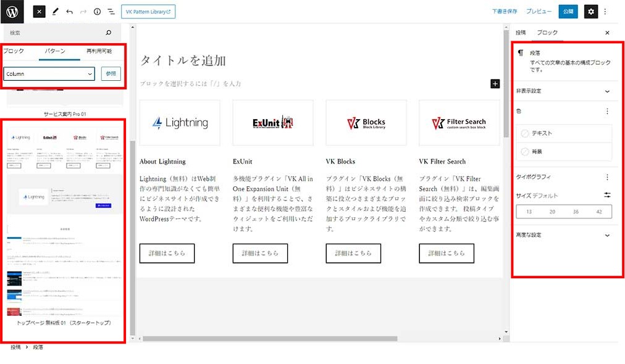Image resolution: width=625 pixels, height=364 pixels.
Task: Expand the 非表示設定 panel
Action: pos(607,91)
